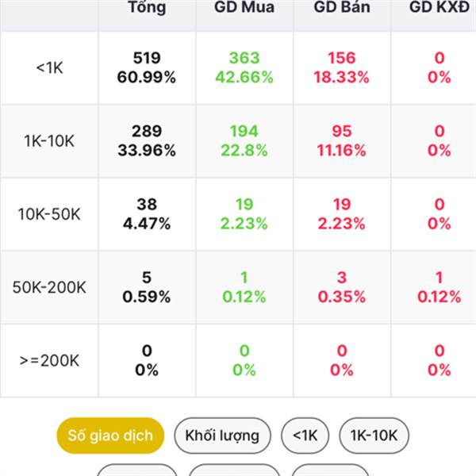Select the 50K-200K row label
This screenshot has height=476, width=476.
[49, 287]
